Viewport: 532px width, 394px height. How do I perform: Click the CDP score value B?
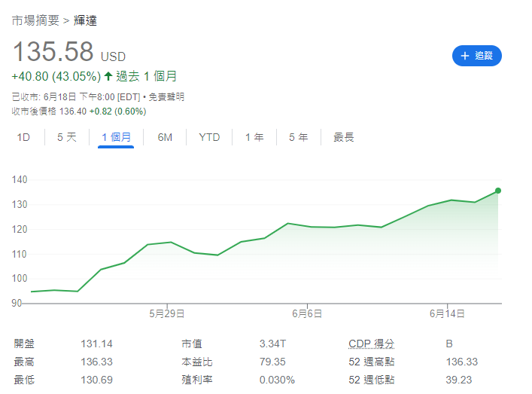449,344
